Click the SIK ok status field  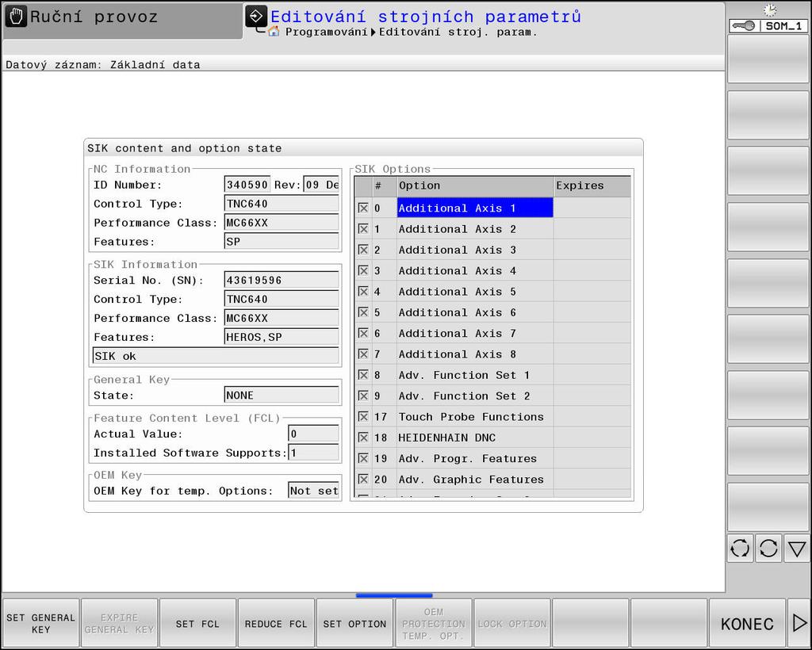(216, 356)
